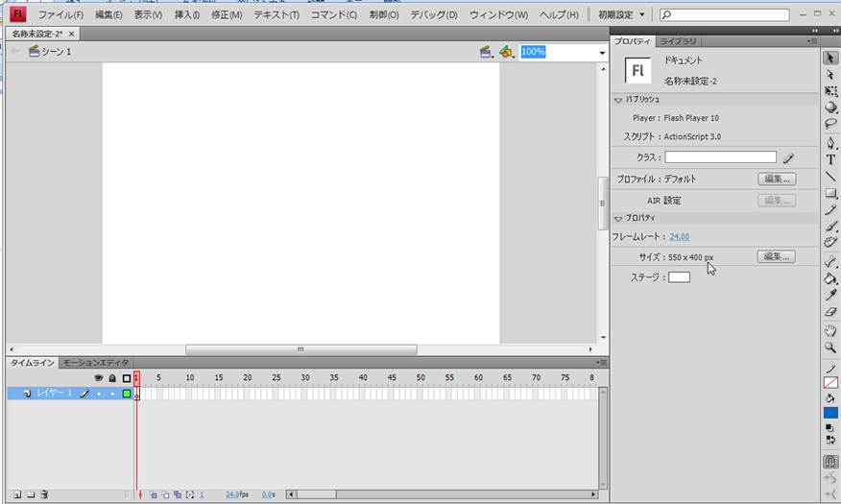The width and height of the screenshot is (841, 504).
Task: Toggle the show/hide all layers eye icon
Action: 98,378
